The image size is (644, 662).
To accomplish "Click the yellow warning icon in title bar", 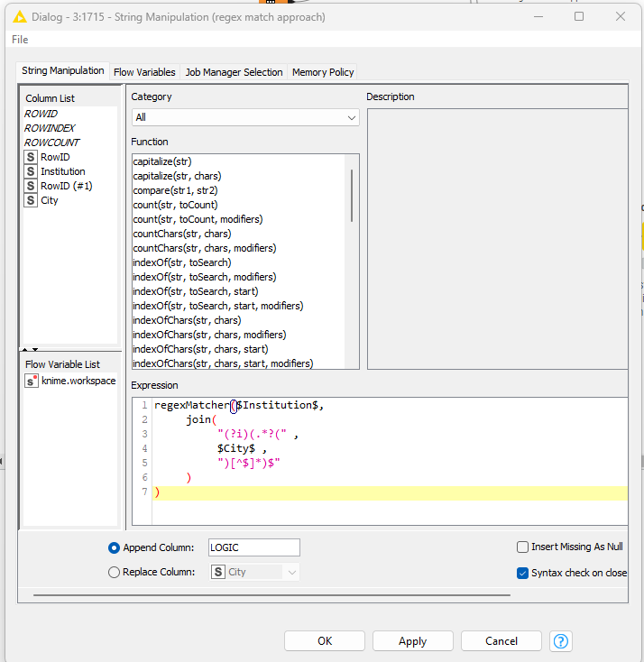I will click(19, 16).
